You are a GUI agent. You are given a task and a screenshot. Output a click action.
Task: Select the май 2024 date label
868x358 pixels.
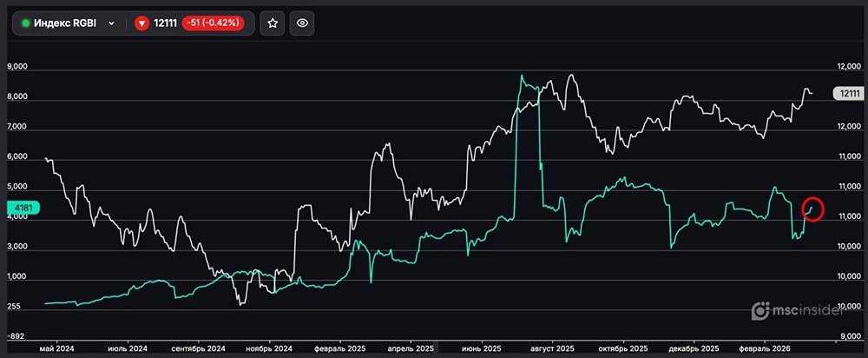(56, 349)
